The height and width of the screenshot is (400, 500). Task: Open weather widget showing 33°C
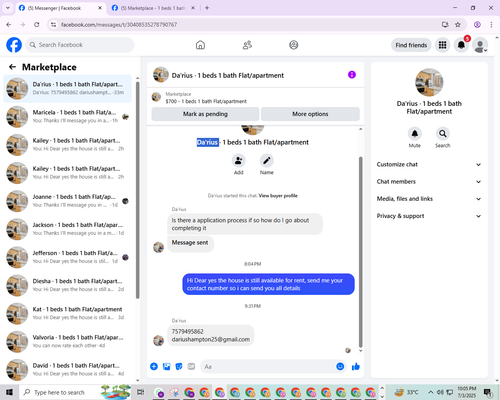pyautogui.click(x=406, y=392)
